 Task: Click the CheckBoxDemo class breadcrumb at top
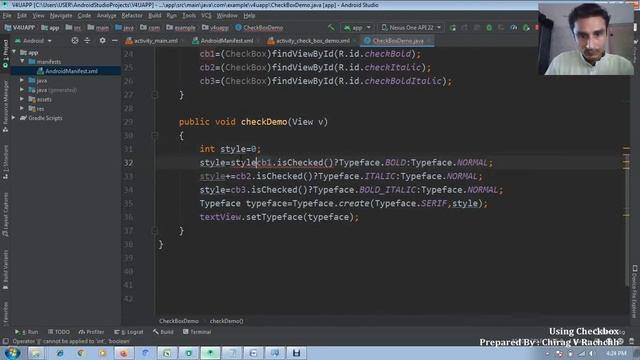(x=259, y=28)
